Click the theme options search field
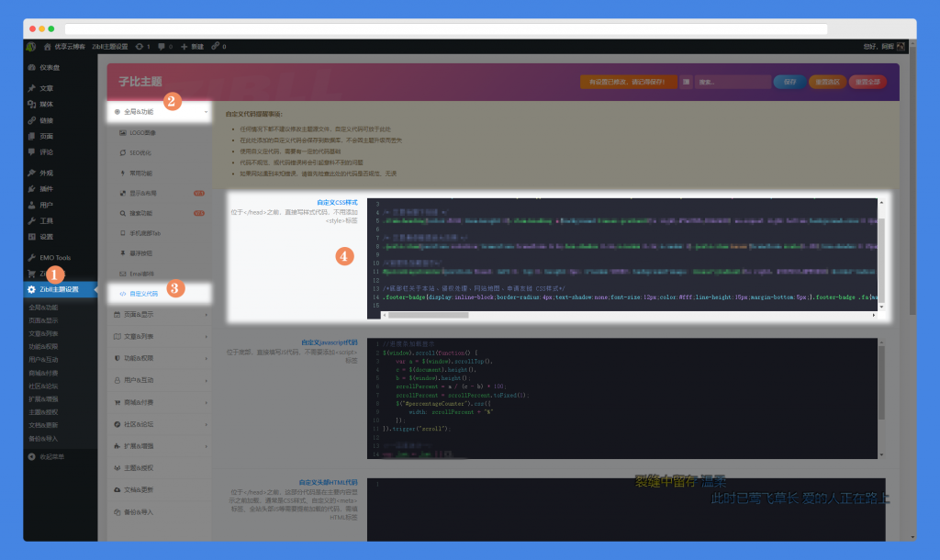The width and height of the screenshot is (940, 560). tap(733, 82)
